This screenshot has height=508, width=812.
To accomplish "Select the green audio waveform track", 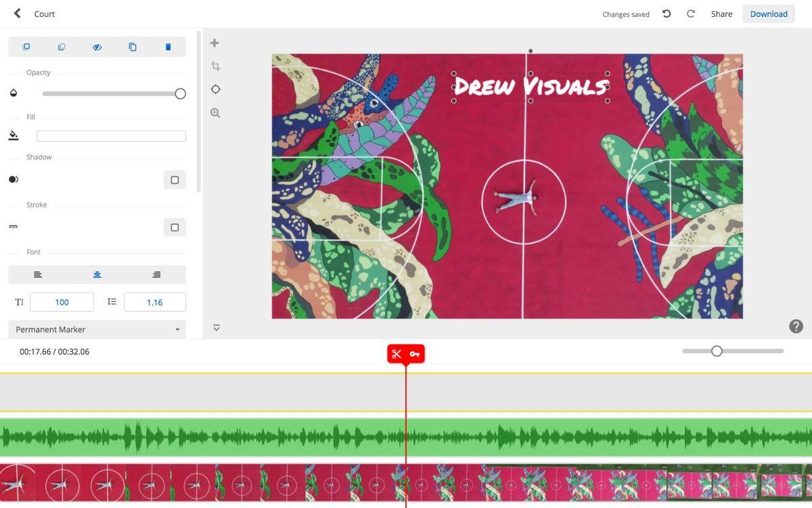I will (406, 437).
